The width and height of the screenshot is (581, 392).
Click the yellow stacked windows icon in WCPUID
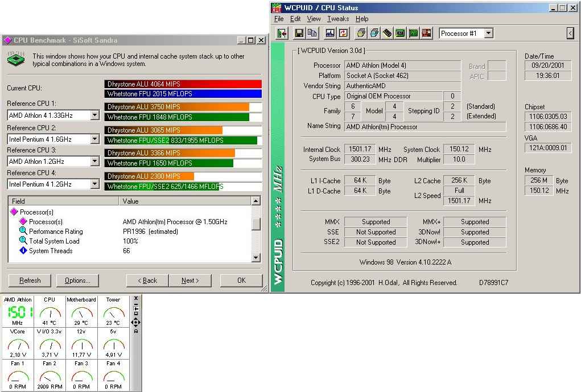(x=361, y=34)
